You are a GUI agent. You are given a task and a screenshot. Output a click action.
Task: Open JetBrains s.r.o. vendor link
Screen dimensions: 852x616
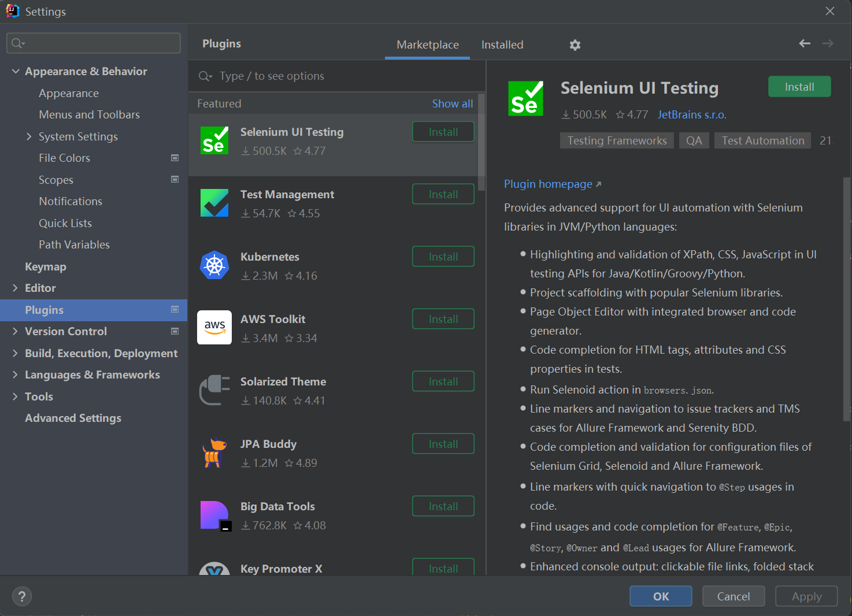692,114
